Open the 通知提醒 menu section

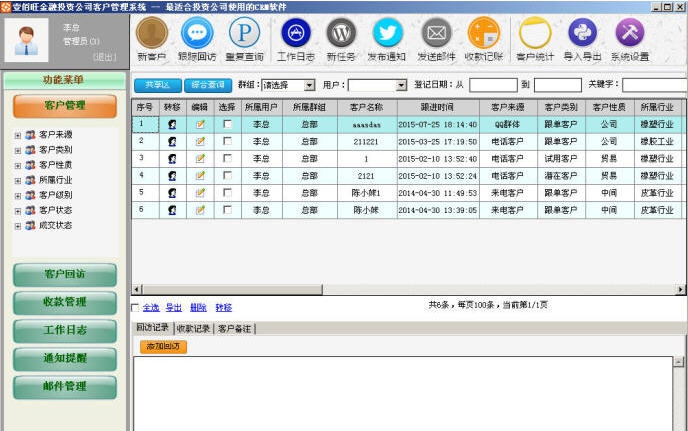65,359
